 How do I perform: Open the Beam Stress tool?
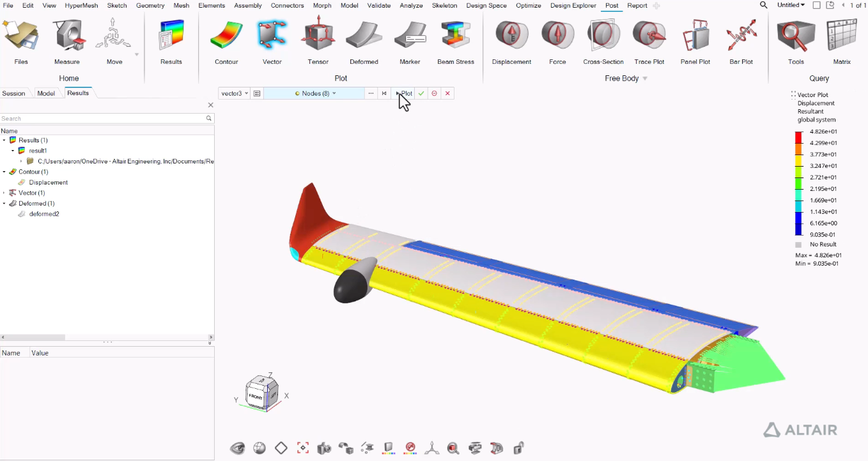pos(456,36)
